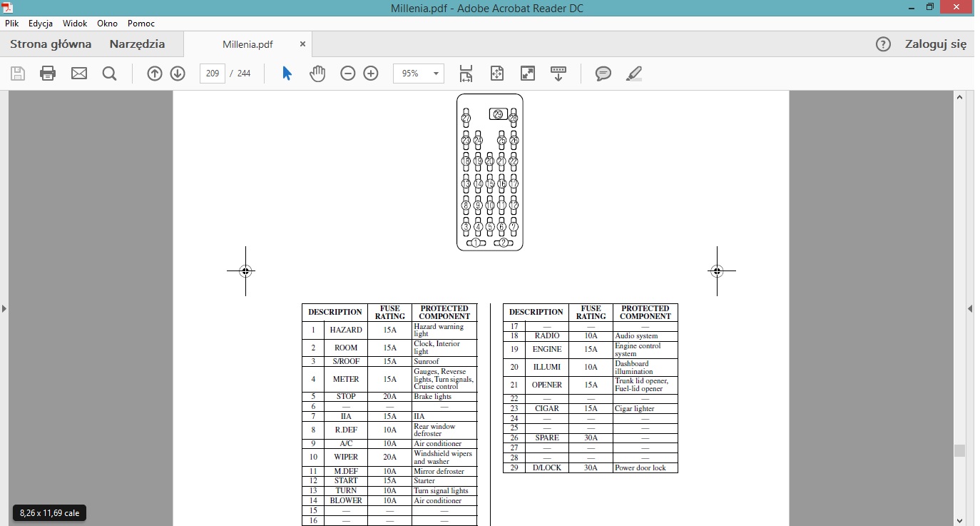Open the Plik menu
The width and height of the screenshot is (980, 526).
pos(11,24)
